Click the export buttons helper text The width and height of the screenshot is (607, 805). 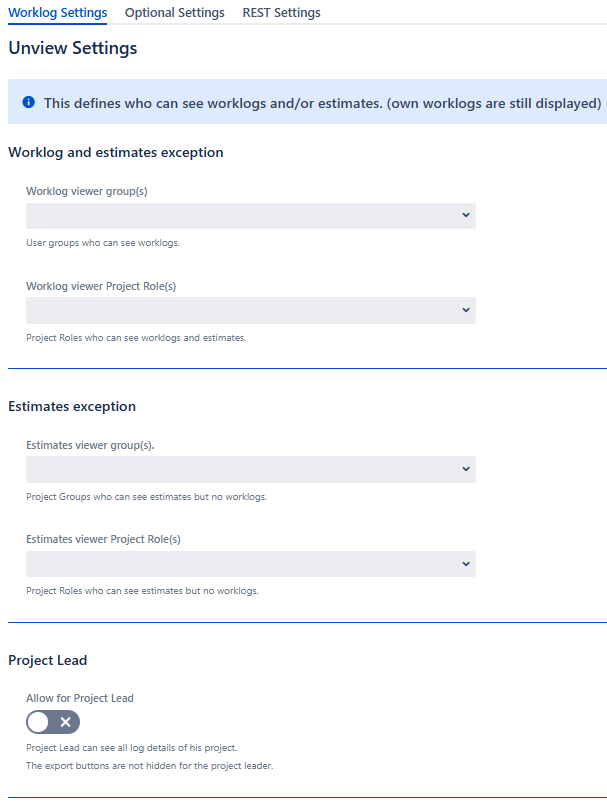pyautogui.click(x=149, y=766)
